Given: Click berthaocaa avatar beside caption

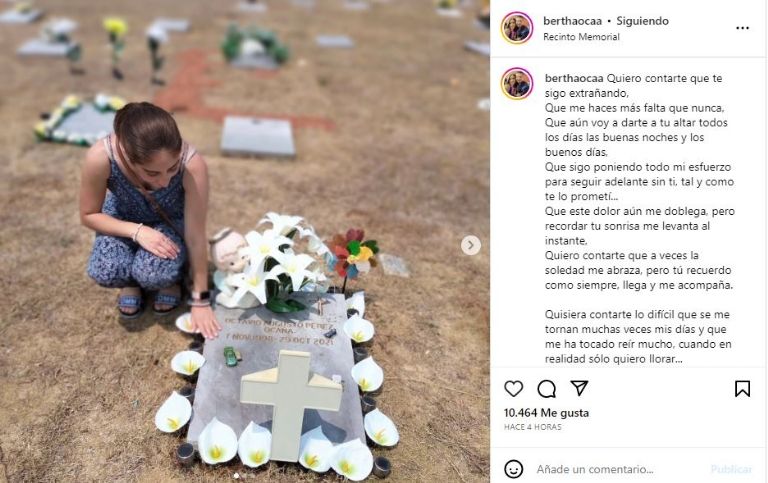Looking at the screenshot, I should [x=516, y=84].
